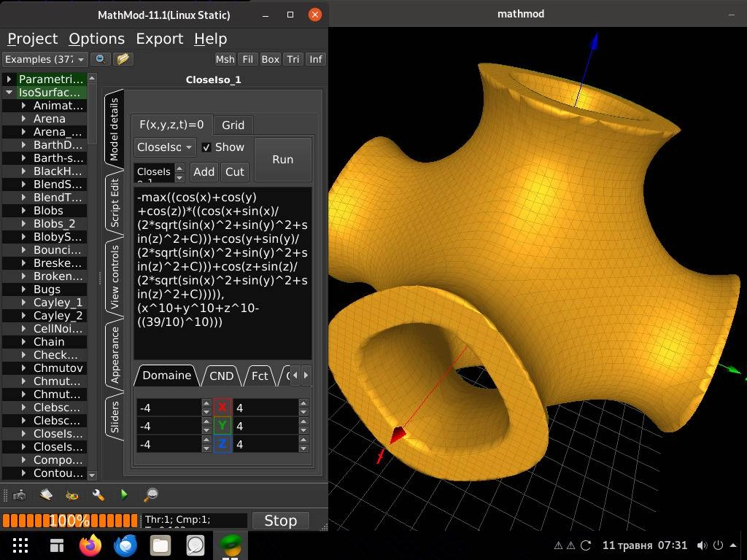Open the Examples dropdown list

44,59
